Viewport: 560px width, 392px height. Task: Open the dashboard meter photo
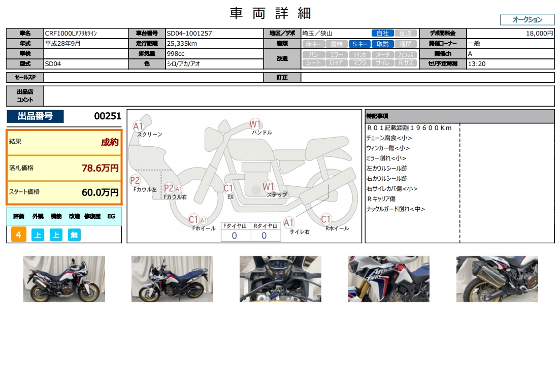click(280, 279)
